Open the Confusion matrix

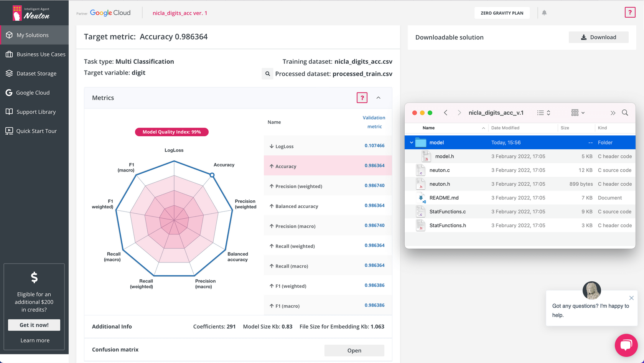click(x=354, y=350)
